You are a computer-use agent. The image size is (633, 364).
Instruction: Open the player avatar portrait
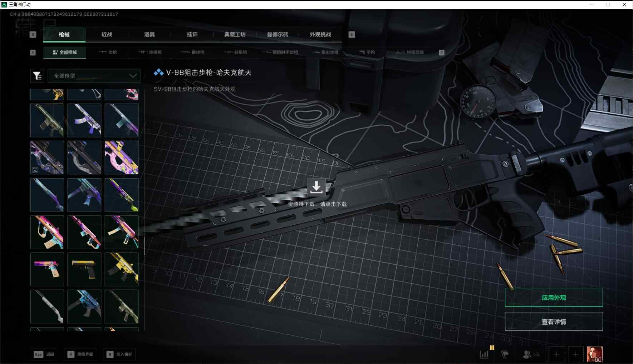coord(594,354)
